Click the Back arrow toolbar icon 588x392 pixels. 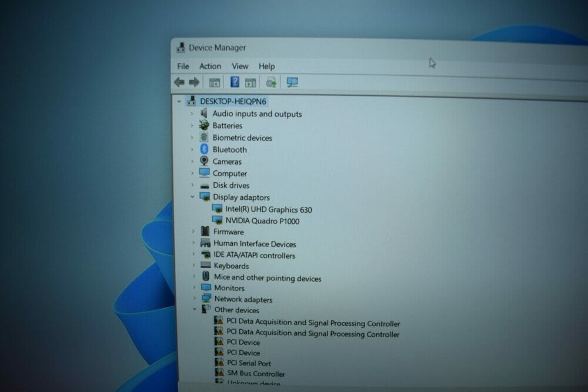179,82
